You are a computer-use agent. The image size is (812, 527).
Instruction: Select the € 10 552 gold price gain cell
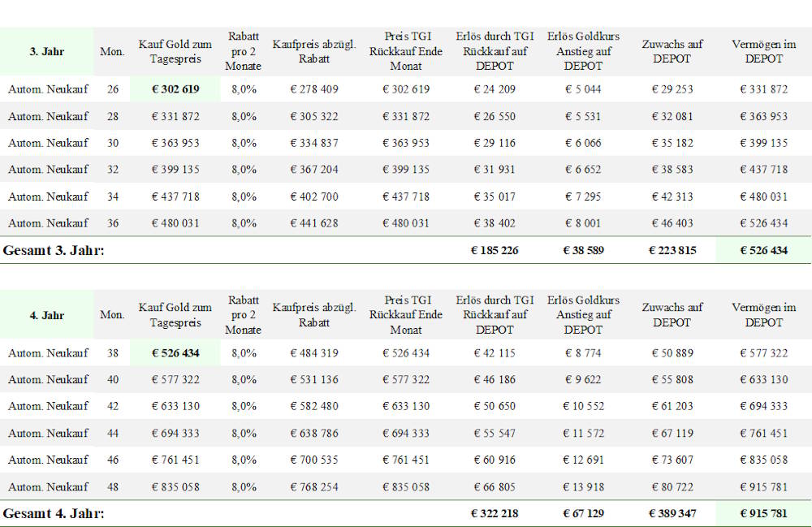[584, 406]
